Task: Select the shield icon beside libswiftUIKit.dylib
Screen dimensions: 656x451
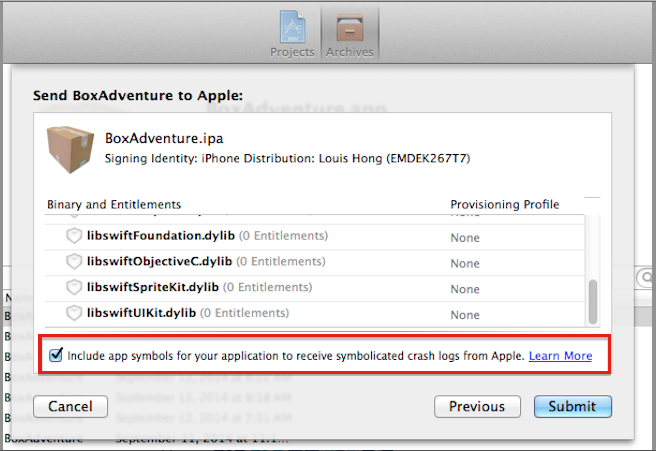Action: [74, 313]
